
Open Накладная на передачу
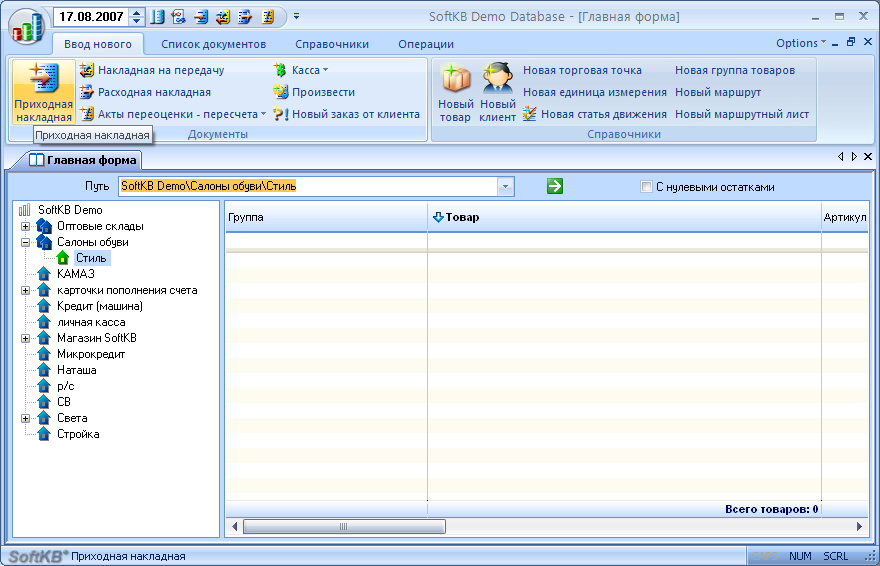[x=152, y=70]
